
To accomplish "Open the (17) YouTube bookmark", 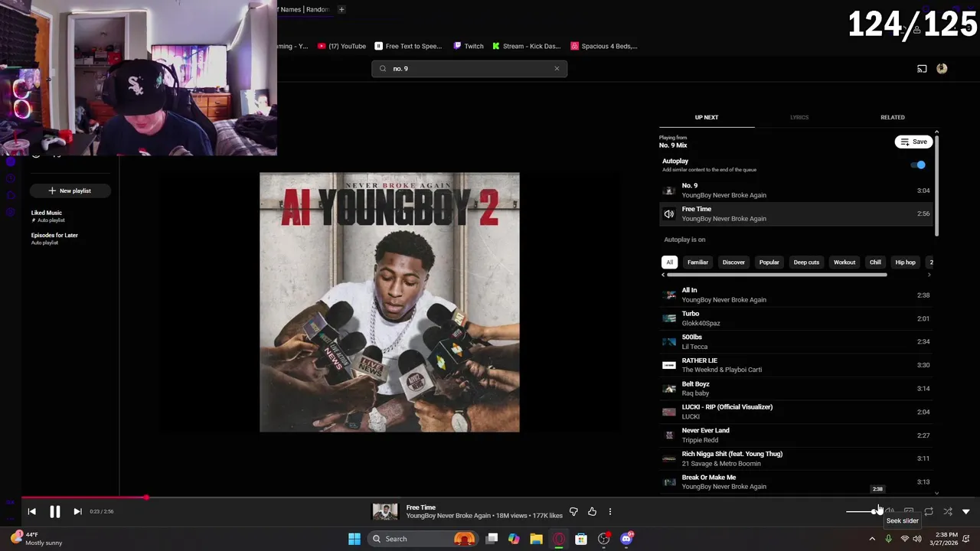I will 341,46.
